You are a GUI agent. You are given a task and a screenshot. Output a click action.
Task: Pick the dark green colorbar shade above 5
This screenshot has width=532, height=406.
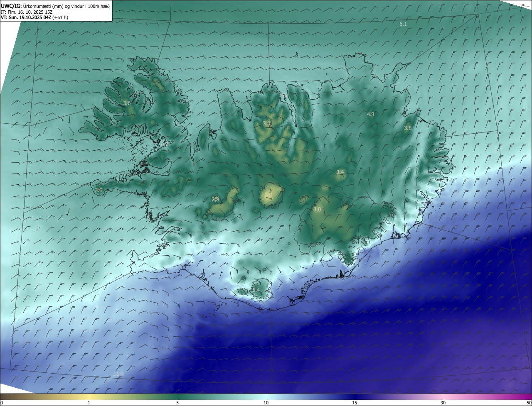point(177,397)
